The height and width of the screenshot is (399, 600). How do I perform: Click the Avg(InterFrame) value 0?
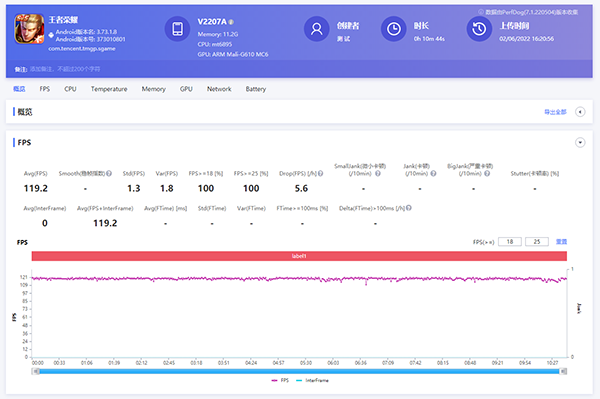pos(45,223)
